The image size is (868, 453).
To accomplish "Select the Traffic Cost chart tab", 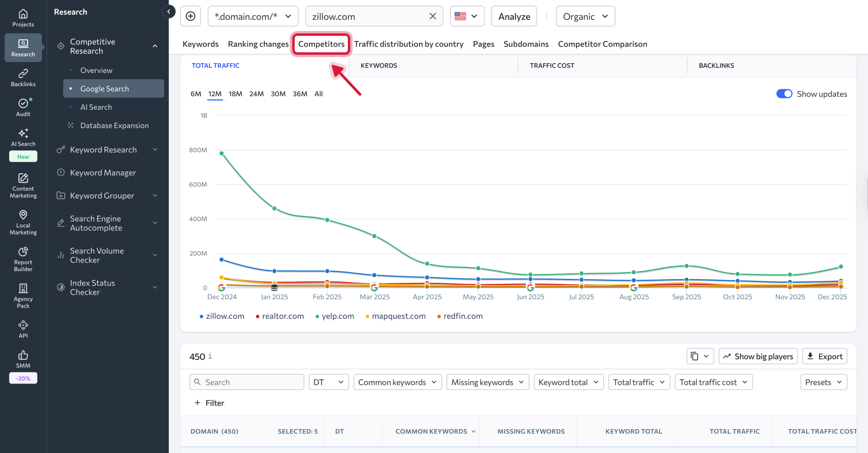I will (x=551, y=65).
